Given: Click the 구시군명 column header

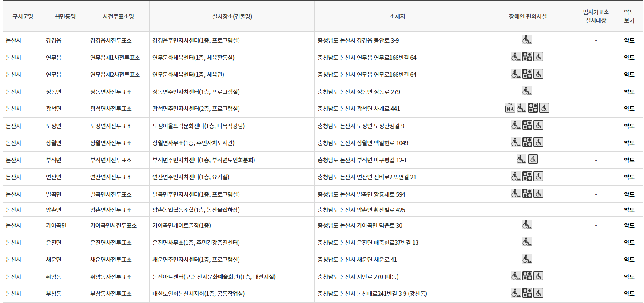Looking at the screenshot, I should click(x=20, y=16).
